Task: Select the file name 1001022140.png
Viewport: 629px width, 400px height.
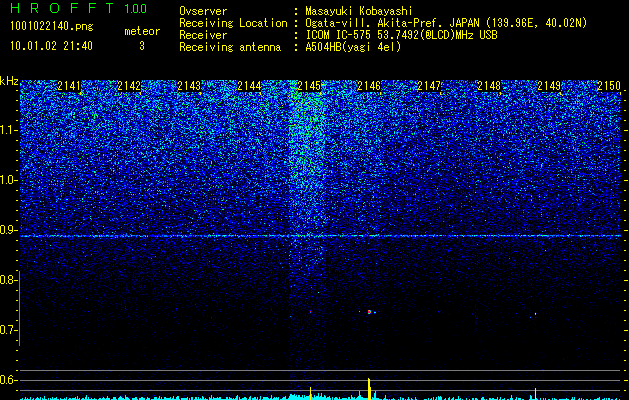Action: (51, 26)
